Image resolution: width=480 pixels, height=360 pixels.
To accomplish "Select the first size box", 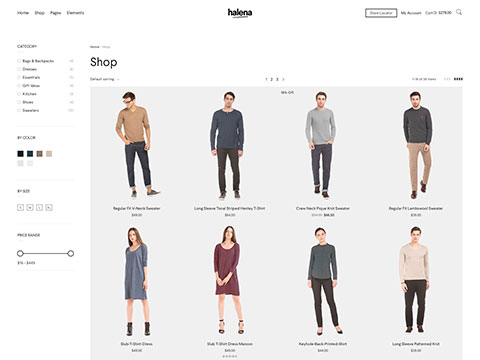I will click(x=20, y=207).
